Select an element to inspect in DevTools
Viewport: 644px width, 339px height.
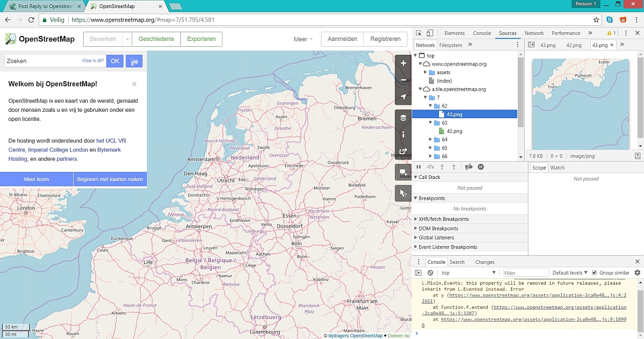coord(419,33)
